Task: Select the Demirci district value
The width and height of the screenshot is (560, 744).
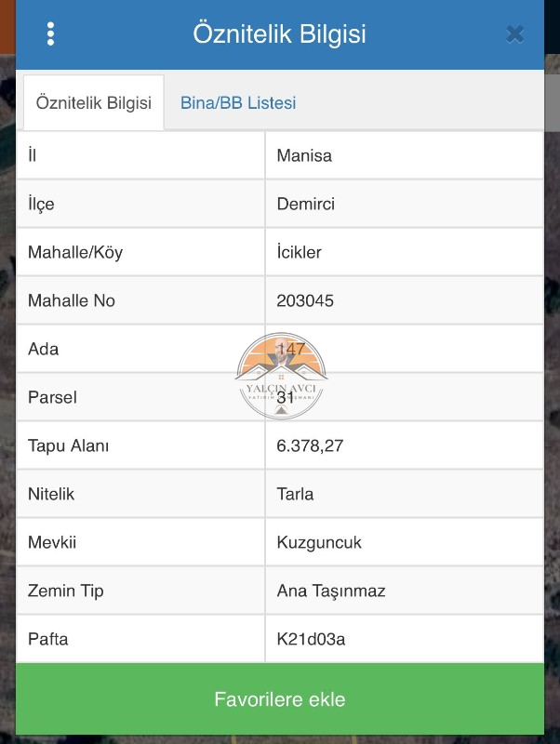Action: 305,204
